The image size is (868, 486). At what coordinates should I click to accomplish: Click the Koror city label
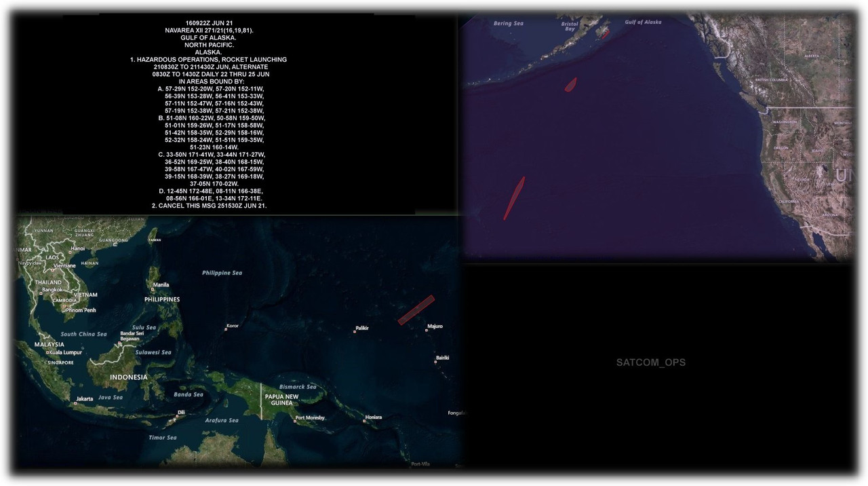[x=233, y=326]
